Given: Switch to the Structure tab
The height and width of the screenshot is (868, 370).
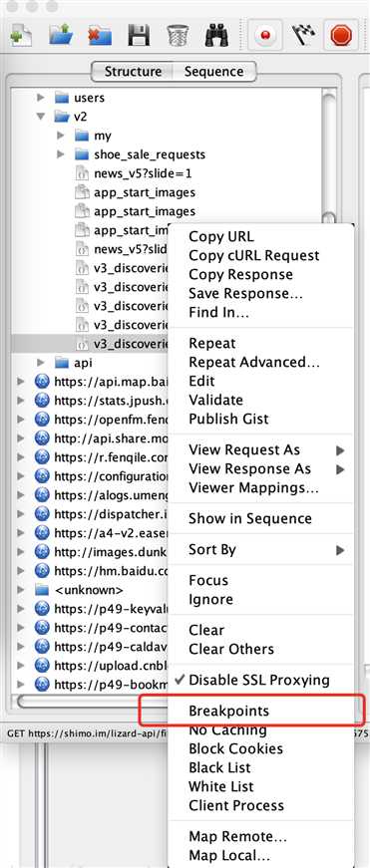Looking at the screenshot, I should pyautogui.click(x=133, y=72).
